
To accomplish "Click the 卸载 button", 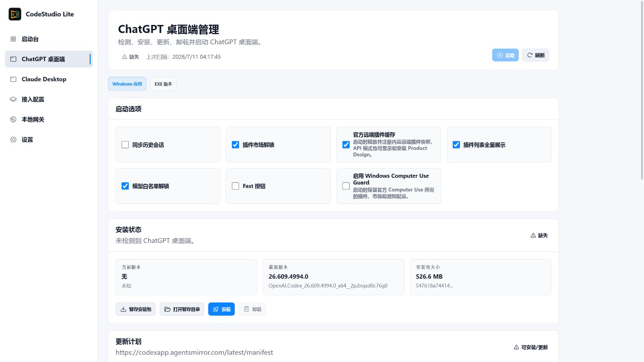I will coord(252,309).
